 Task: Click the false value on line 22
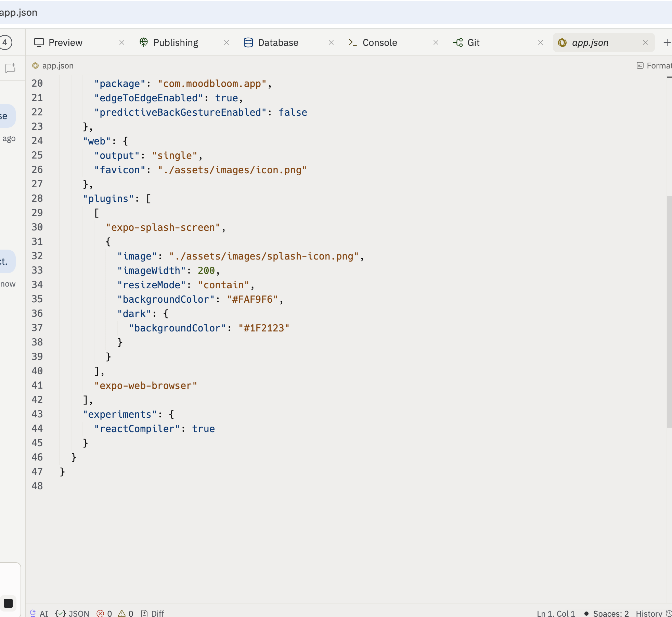click(x=293, y=113)
